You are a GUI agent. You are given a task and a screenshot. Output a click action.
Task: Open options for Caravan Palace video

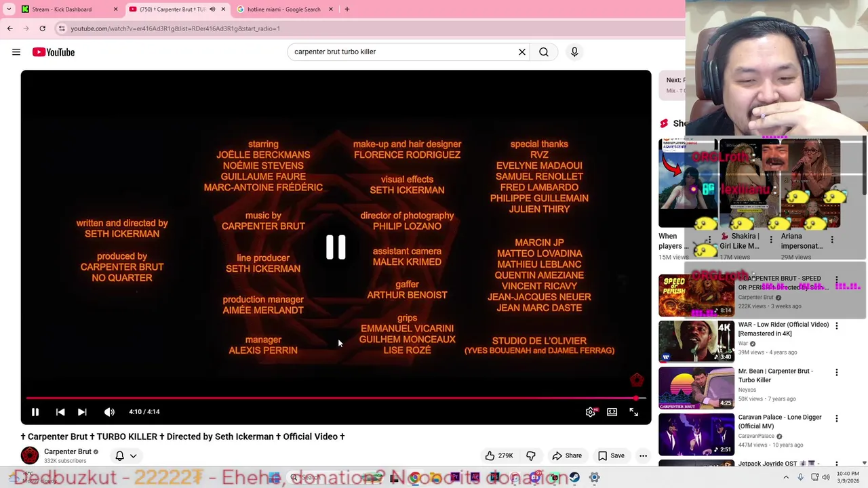(837, 419)
